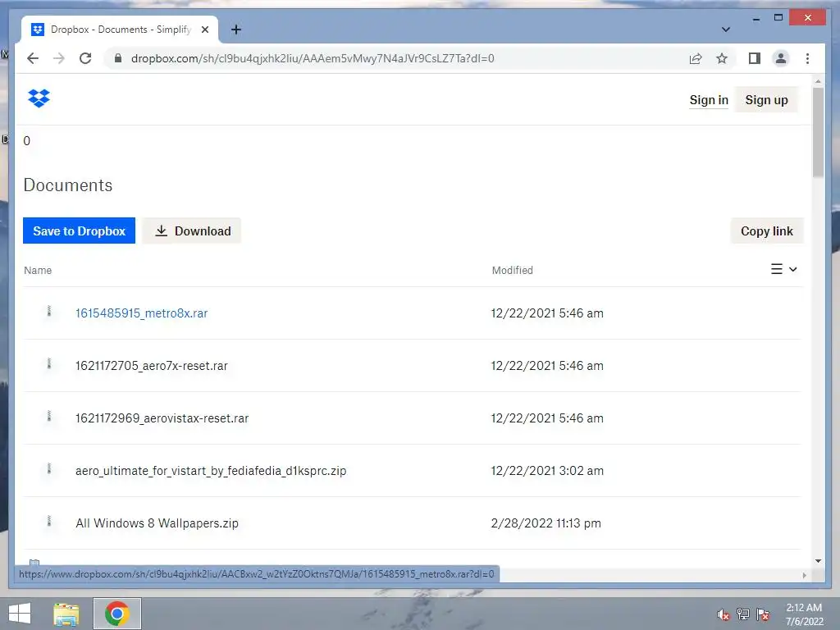
Task: Open the list view options dropdown
Action: coord(783,269)
